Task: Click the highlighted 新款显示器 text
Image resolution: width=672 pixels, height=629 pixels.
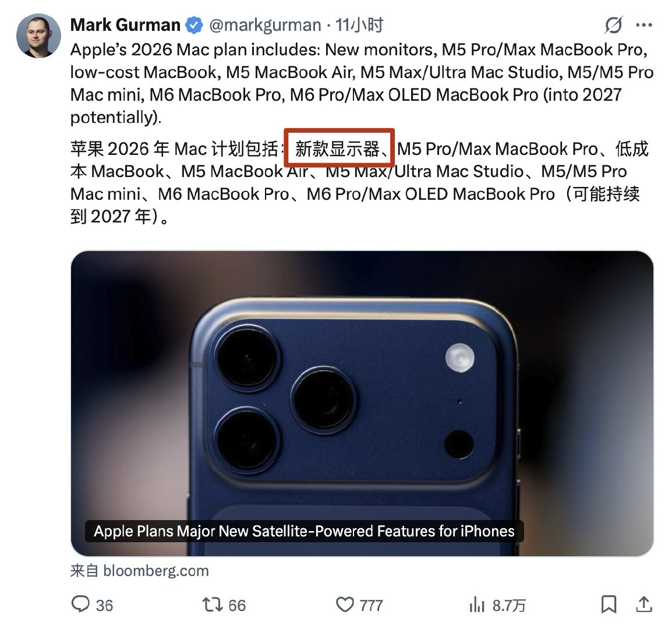Action: pyautogui.click(x=339, y=149)
